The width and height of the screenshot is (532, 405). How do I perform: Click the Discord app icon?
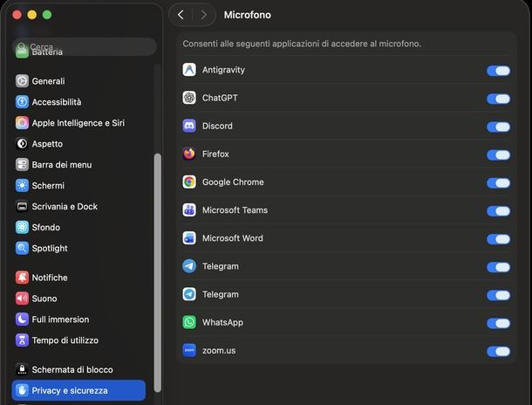tap(189, 126)
